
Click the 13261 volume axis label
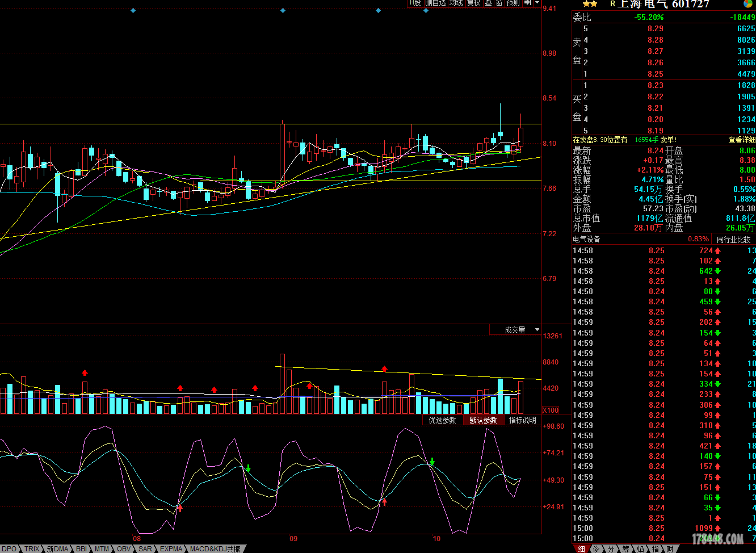[553, 336]
